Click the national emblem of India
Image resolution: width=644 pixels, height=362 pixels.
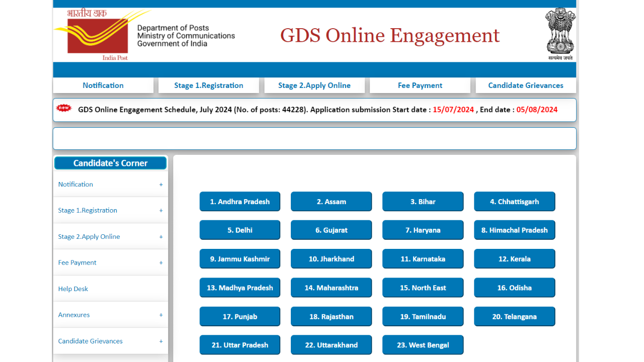click(560, 34)
